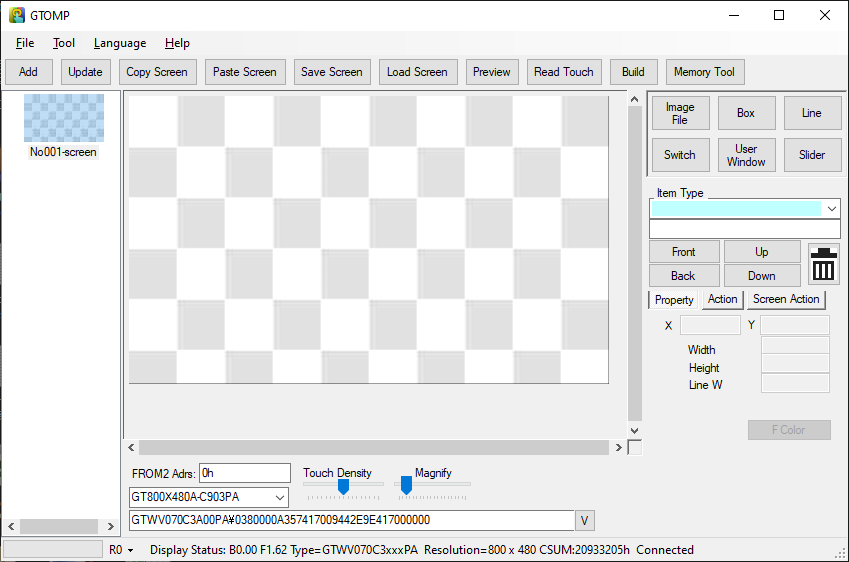Click the FROM2 Adrs input field

pyautogui.click(x=245, y=473)
